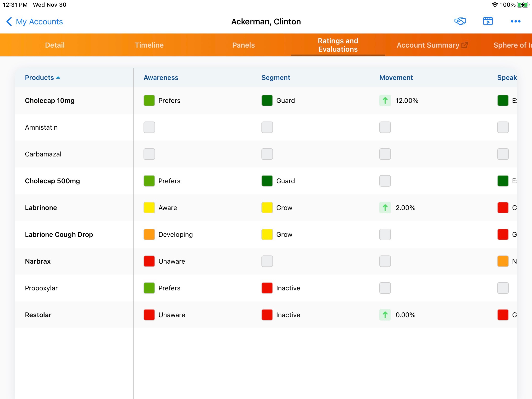Select empty Segment box for Carbamazal

(267, 154)
